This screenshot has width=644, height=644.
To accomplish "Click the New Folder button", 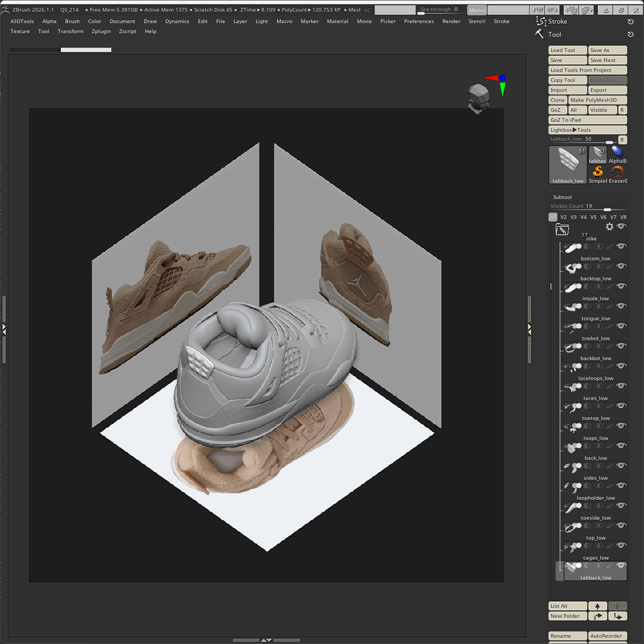I will (567, 616).
